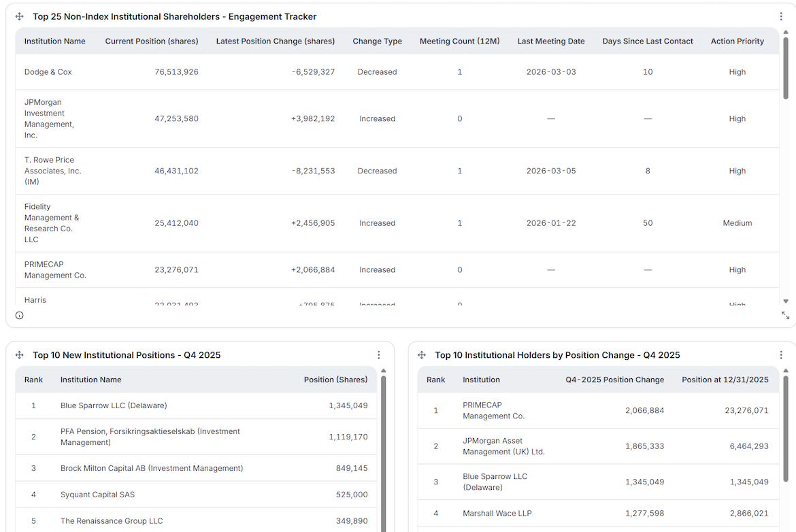The height and width of the screenshot is (532, 796).
Task: Open the Position Change panel's three-dot menu
Action: 781,355
